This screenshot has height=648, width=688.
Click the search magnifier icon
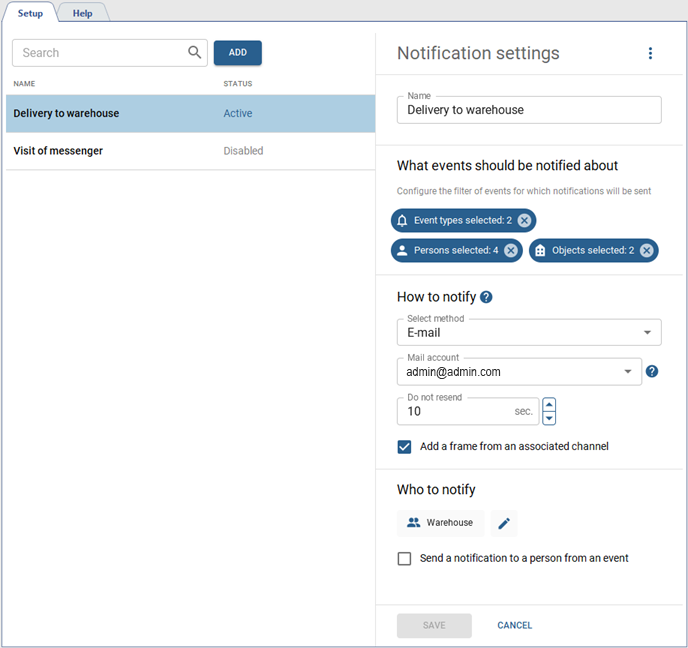(195, 53)
